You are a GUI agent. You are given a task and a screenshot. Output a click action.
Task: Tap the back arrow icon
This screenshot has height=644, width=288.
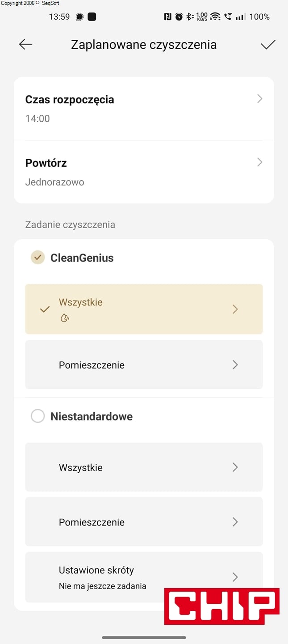[25, 44]
